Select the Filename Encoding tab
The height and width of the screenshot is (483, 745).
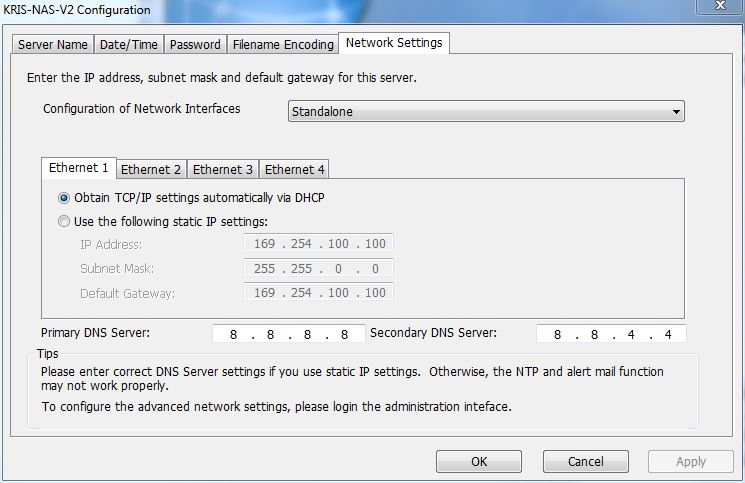pyautogui.click(x=283, y=44)
